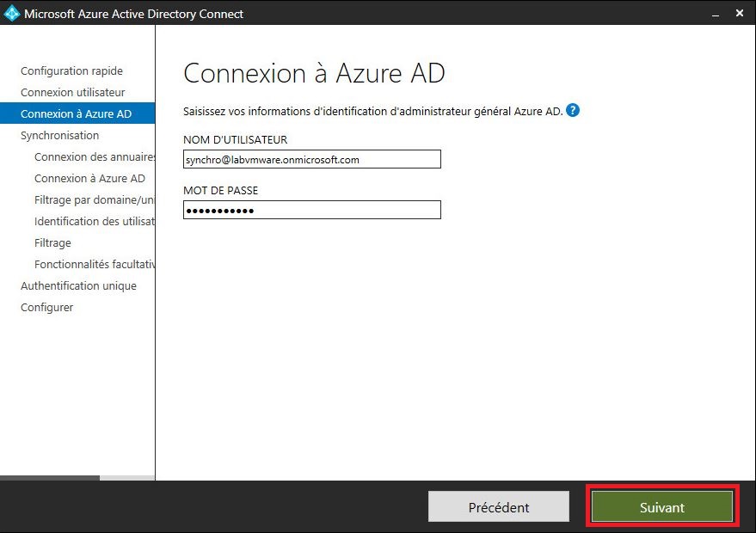Click the Suivant button
This screenshot has width=756, height=533.
click(662, 507)
